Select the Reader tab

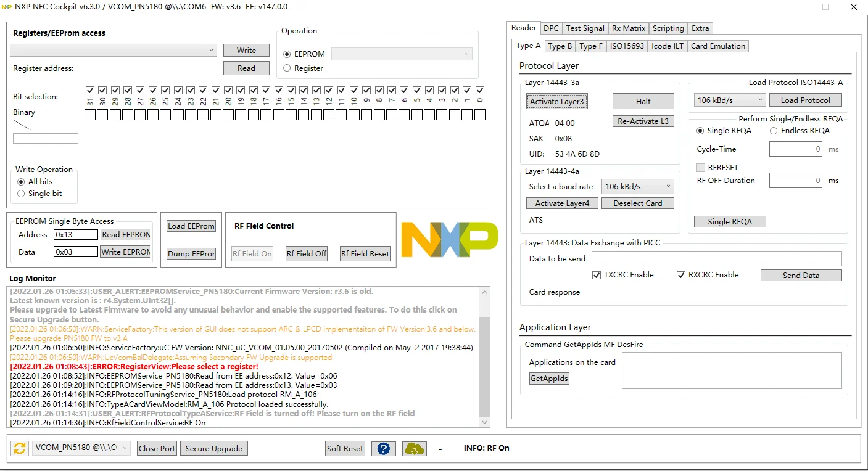pyautogui.click(x=524, y=28)
